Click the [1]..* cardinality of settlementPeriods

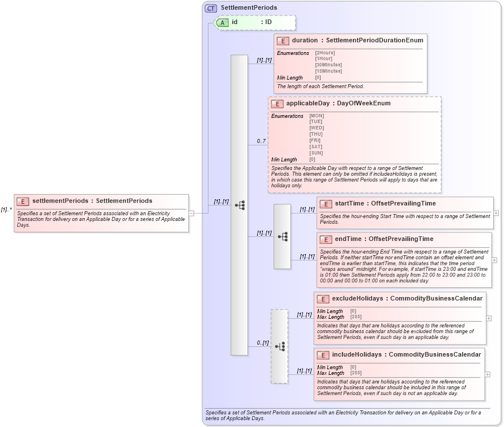[x=6, y=209]
